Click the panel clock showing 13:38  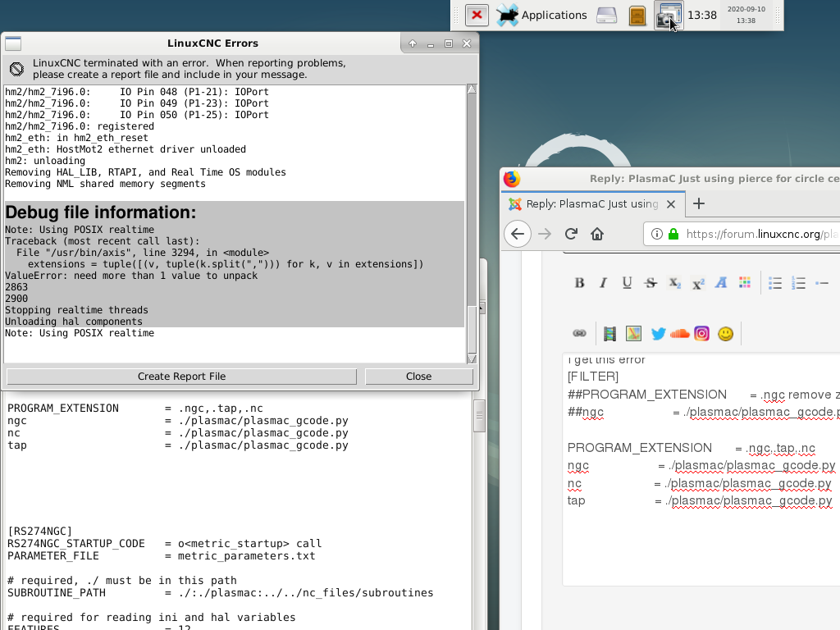pyautogui.click(x=702, y=15)
